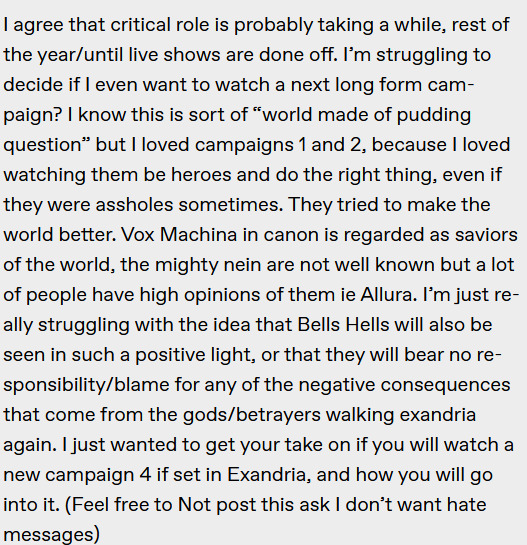Click the capitalized word "Exandria," near bottom
Viewport: 527px width, 545px height.
click(x=269, y=475)
